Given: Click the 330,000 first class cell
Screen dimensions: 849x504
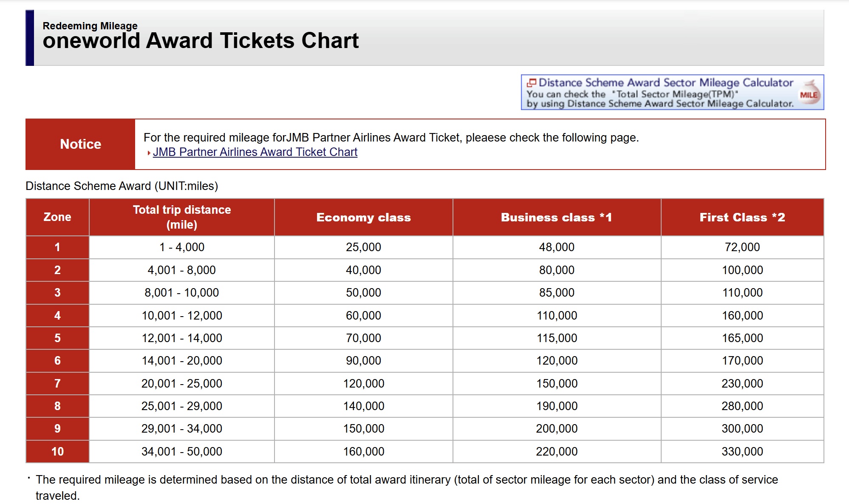Looking at the screenshot, I should point(742,451).
